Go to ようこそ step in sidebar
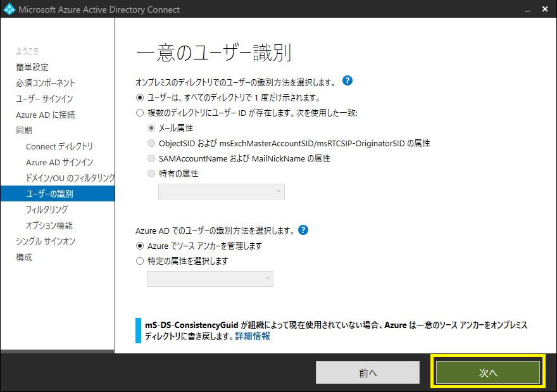557x392 pixels. click(27, 51)
